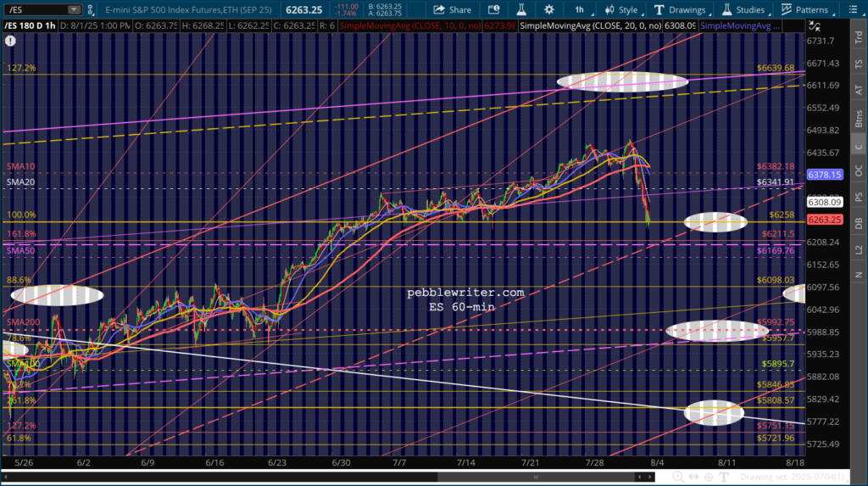Open the Drawings dropdown menu
The image size is (868, 486).
tap(681, 9)
